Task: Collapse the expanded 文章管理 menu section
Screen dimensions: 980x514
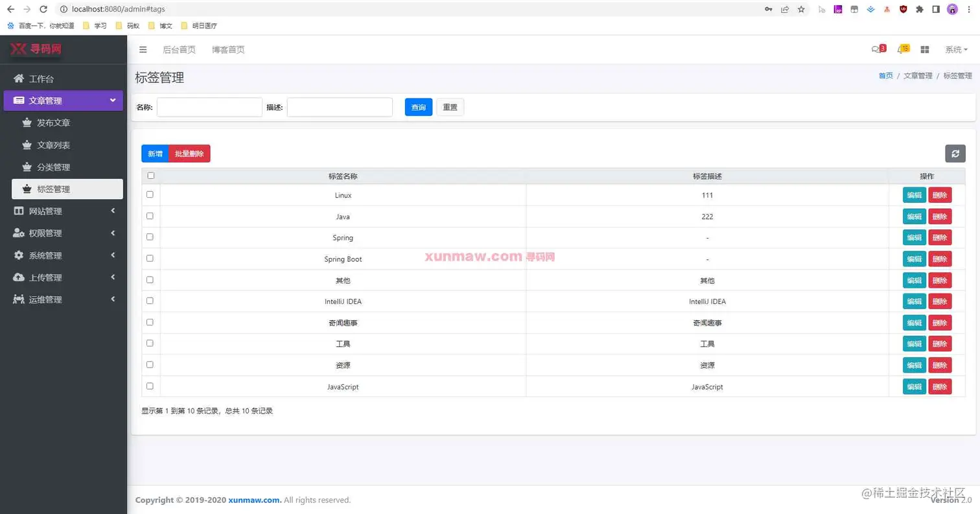Action: (x=63, y=100)
